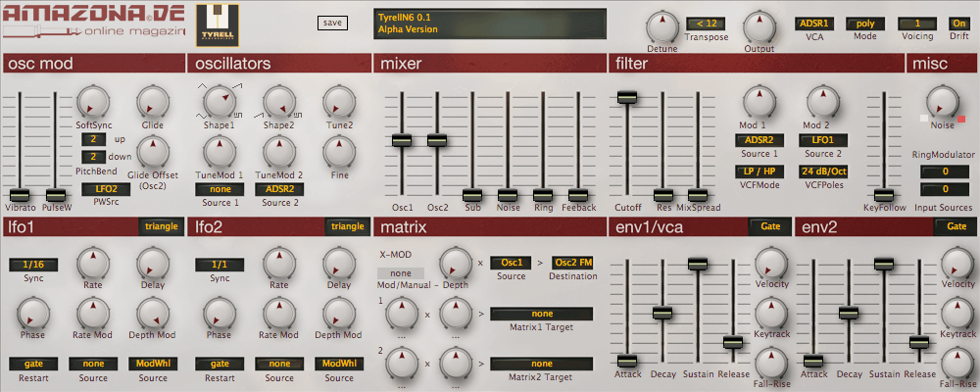Screen dimensions: 980x392
Task: Open the Matrix1 Target none selector
Action: (x=541, y=314)
